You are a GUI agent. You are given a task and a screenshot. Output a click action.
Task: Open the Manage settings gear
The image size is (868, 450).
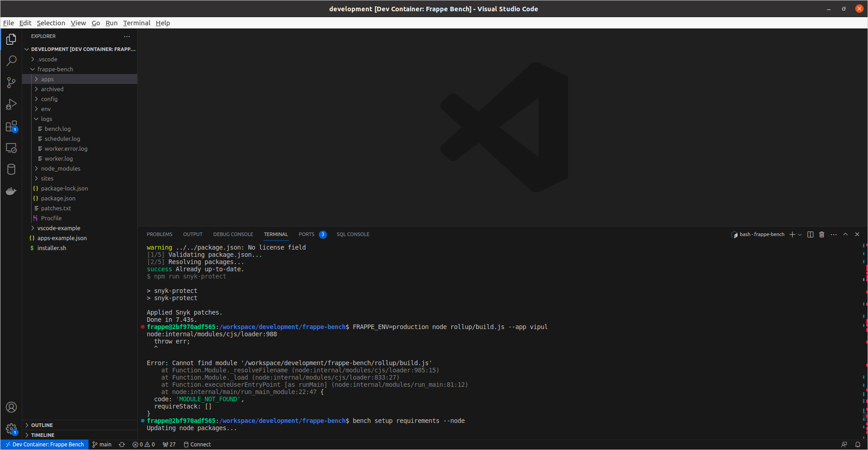11,429
